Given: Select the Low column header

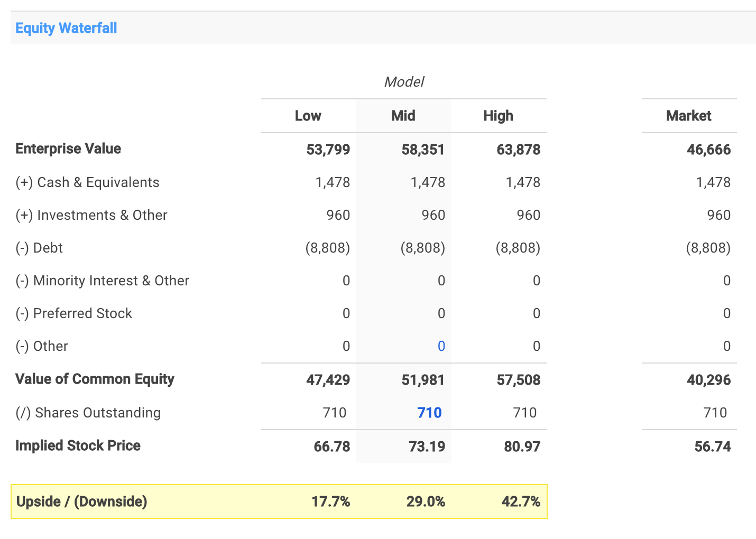Looking at the screenshot, I should coord(308,116).
